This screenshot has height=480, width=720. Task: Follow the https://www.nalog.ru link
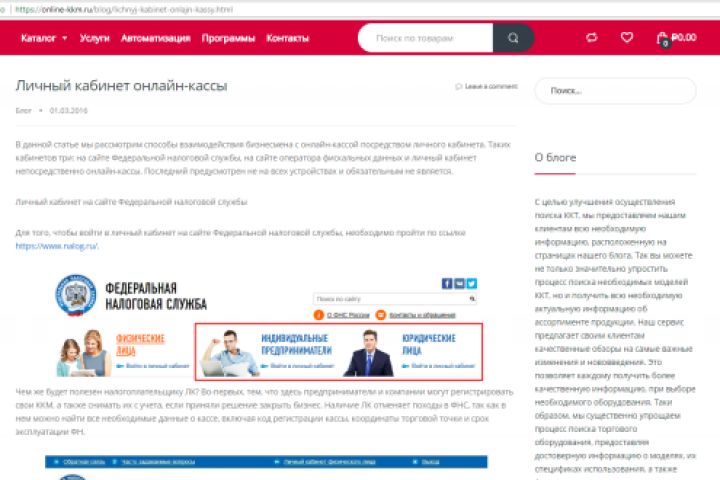click(x=56, y=246)
